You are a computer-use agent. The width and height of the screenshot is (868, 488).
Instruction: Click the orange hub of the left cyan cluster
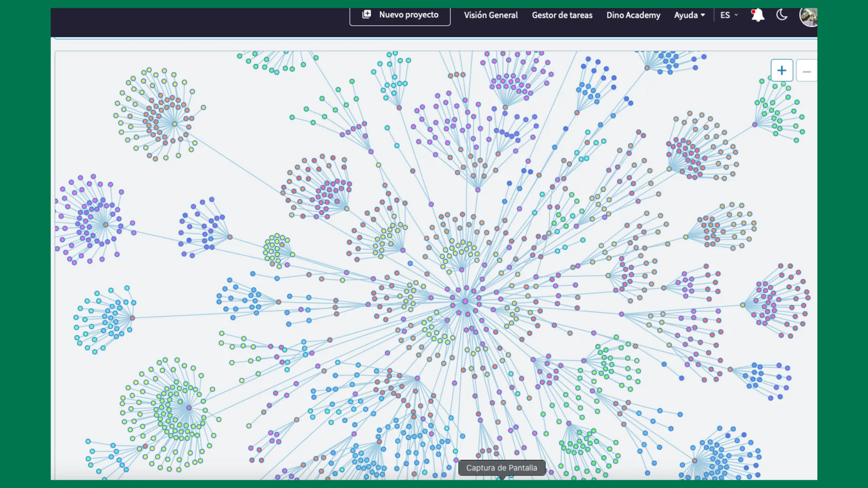(x=132, y=318)
